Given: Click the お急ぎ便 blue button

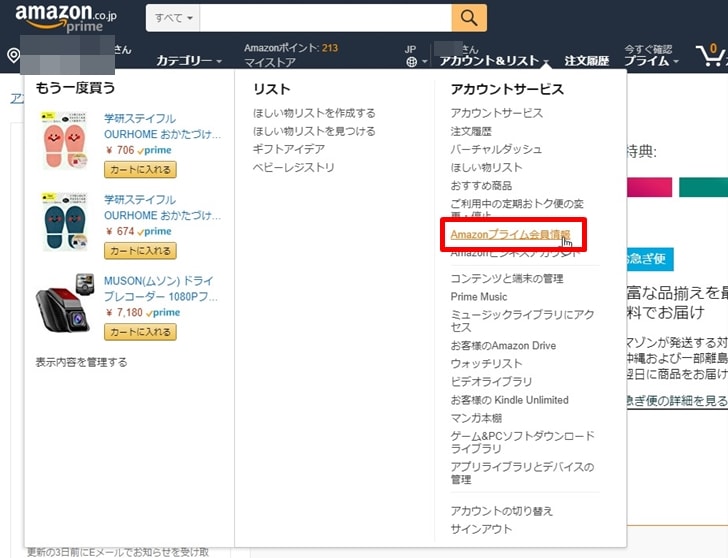Looking at the screenshot, I should pyautogui.click(x=650, y=259).
